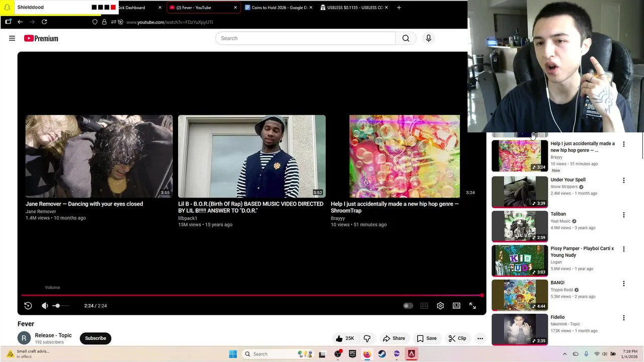
Task: Open options menu for sidebar ShroomTrap video
Action: (624, 144)
